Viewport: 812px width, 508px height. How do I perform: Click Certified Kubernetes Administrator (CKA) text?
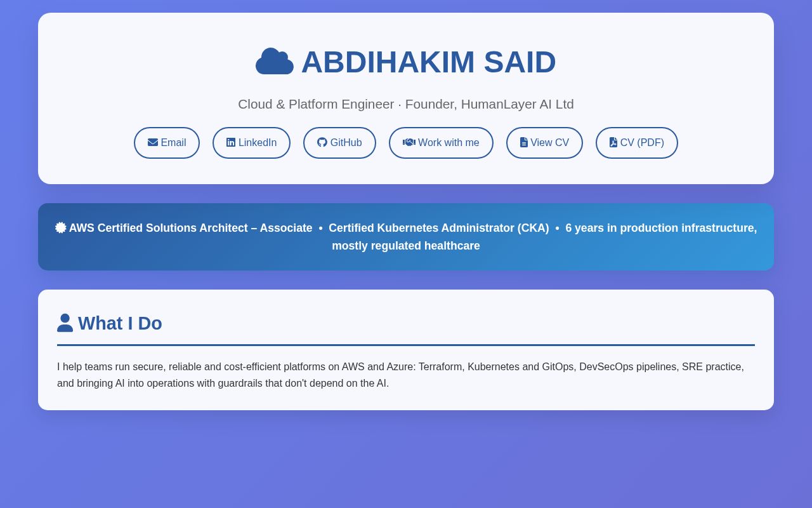(x=439, y=228)
